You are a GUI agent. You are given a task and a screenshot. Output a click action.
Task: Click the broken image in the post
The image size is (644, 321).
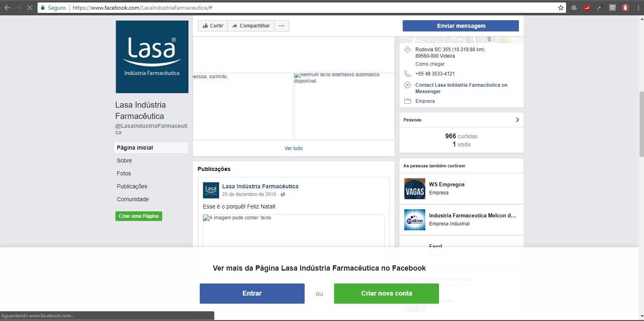pyautogui.click(x=294, y=231)
